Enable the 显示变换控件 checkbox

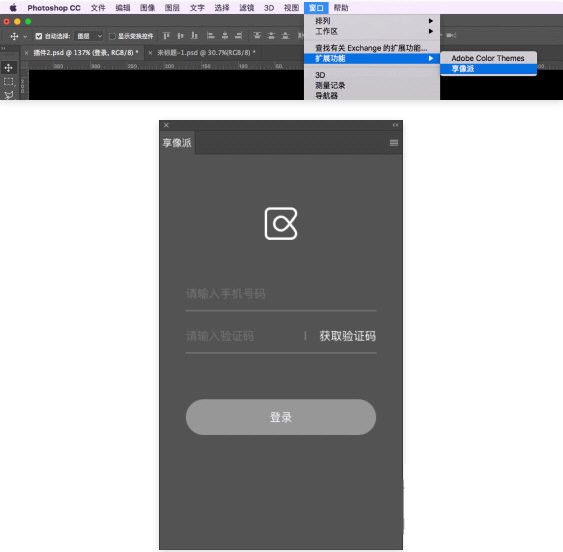click(112, 36)
